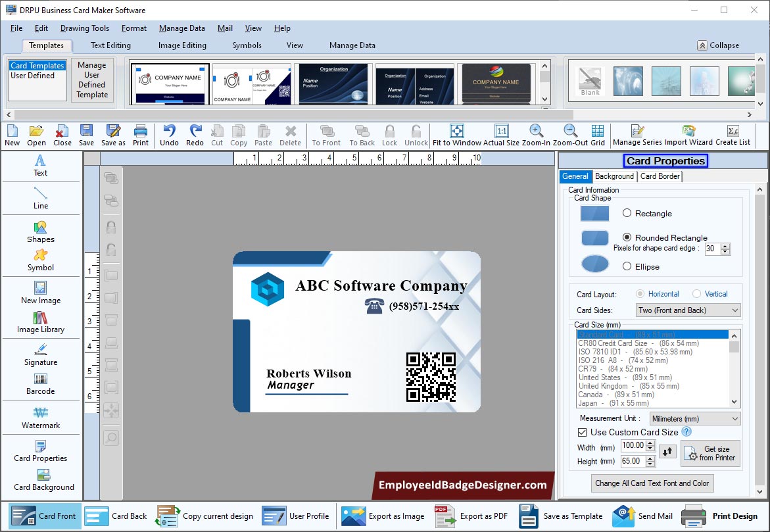Click Save as Template

(x=560, y=516)
